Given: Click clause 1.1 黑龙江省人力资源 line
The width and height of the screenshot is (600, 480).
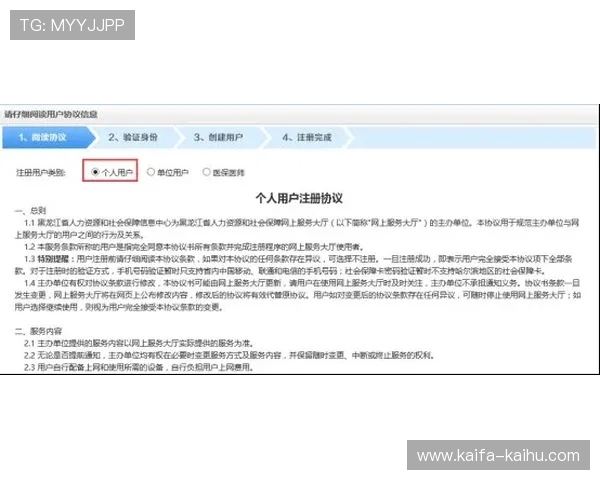Looking at the screenshot, I should pyautogui.click(x=297, y=229).
